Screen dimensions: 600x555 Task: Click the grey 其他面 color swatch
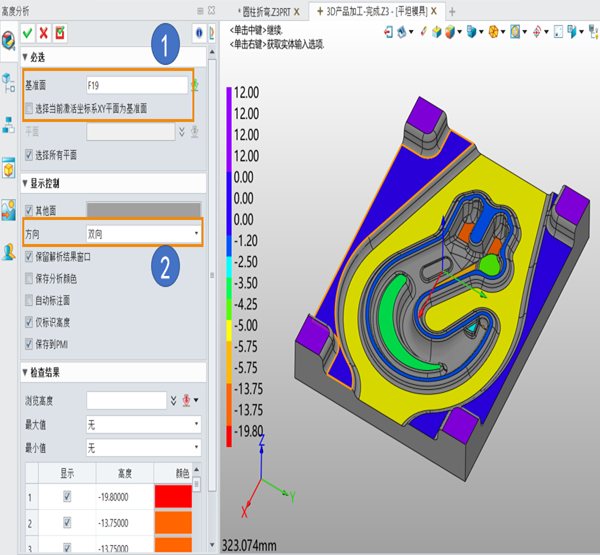click(143, 210)
